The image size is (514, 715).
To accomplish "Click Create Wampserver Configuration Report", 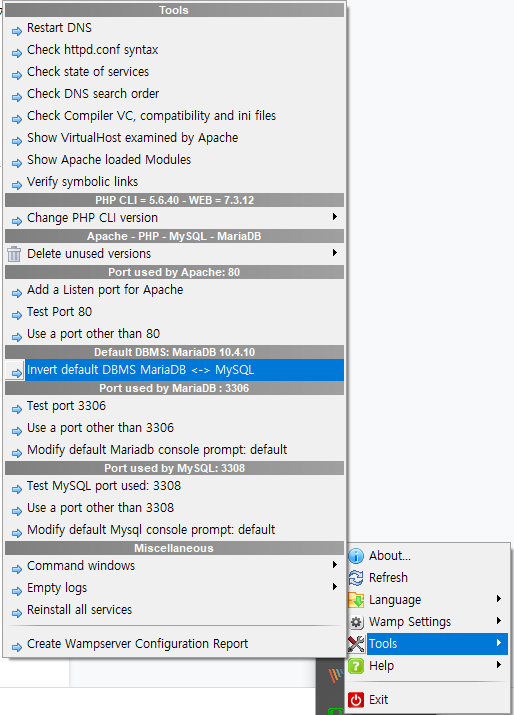I will click(174, 644).
